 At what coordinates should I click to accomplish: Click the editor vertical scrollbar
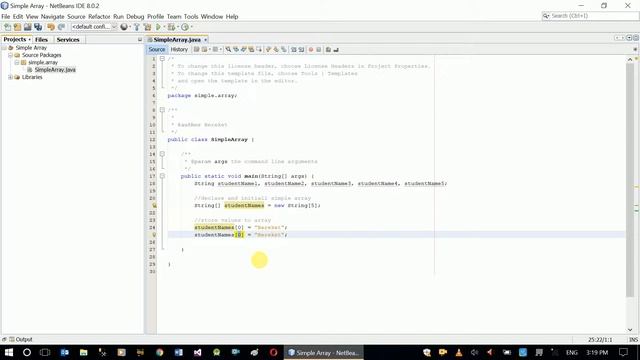(x=630, y=180)
